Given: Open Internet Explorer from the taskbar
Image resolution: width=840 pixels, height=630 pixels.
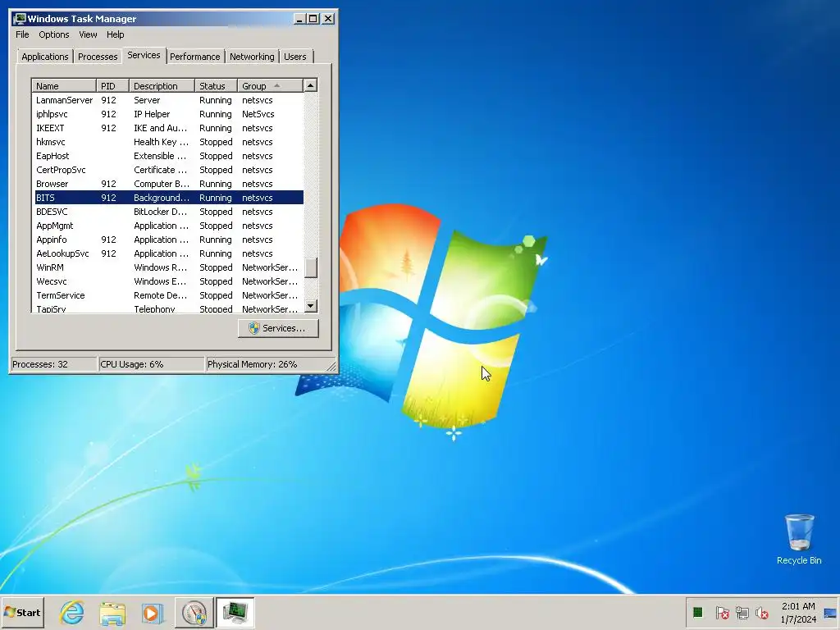Looking at the screenshot, I should coord(72,612).
